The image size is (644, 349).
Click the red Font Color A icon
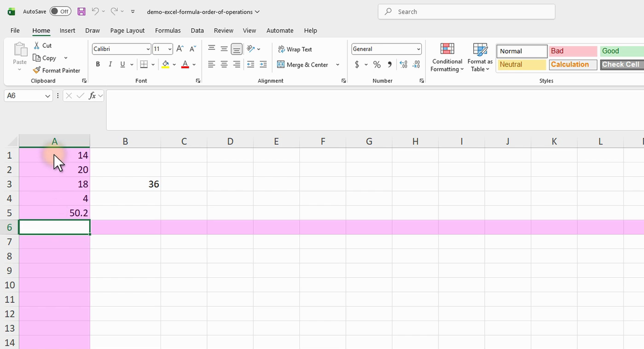pyautogui.click(x=185, y=65)
